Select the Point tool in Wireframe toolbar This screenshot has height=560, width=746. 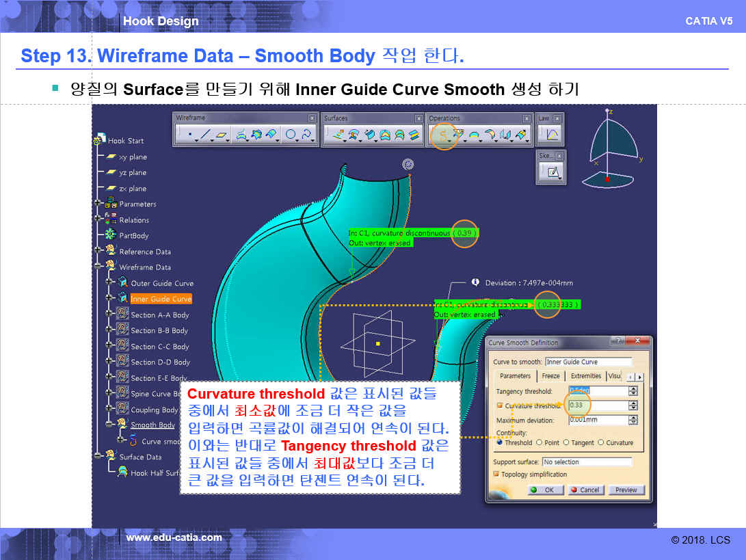[189, 135]
